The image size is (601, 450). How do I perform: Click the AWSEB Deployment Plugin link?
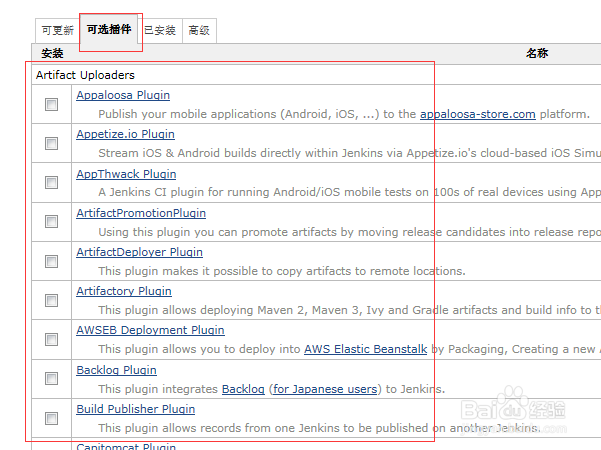(150, 330)
